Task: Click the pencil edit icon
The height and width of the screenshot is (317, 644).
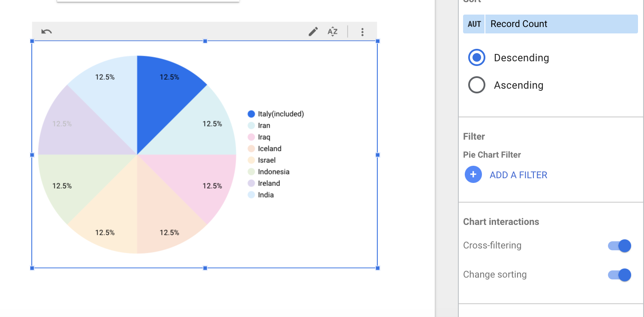Action: pos(313,32)
